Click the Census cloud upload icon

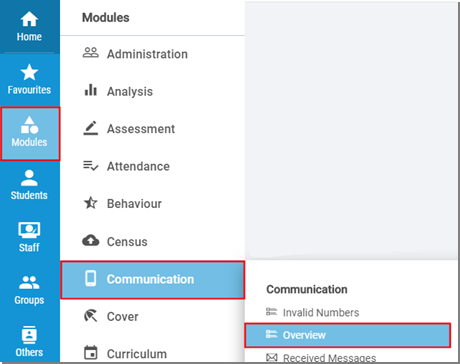tap(91, 240)
